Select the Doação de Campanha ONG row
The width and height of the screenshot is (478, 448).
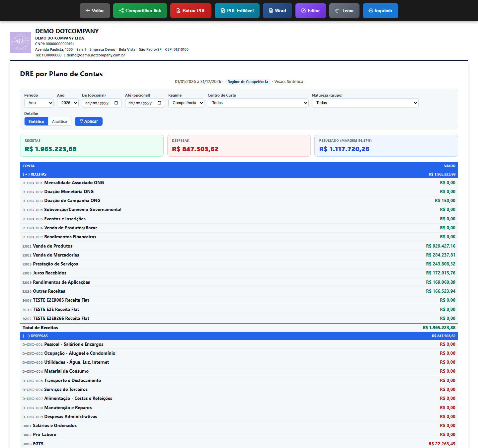coord(239,201)
